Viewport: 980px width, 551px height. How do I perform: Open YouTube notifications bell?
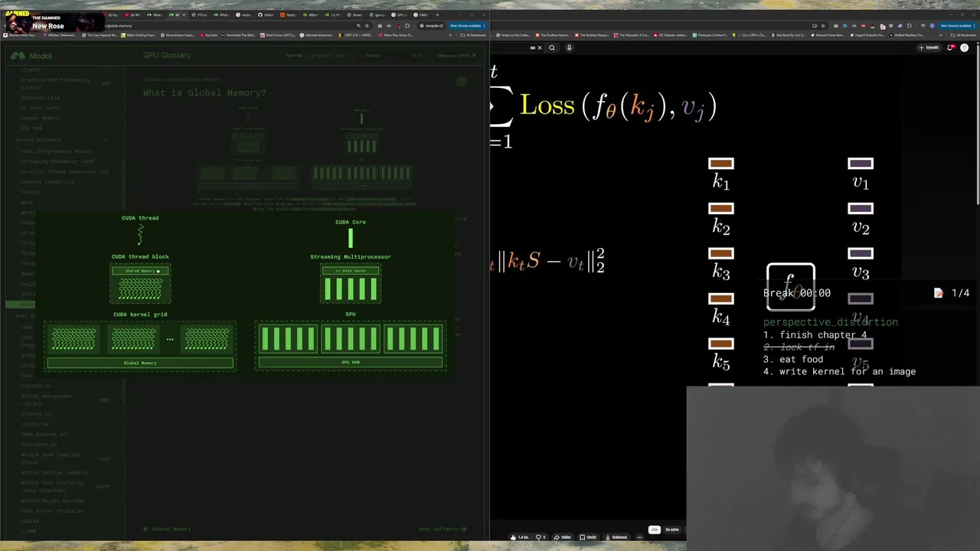click(x=951, y=47)
